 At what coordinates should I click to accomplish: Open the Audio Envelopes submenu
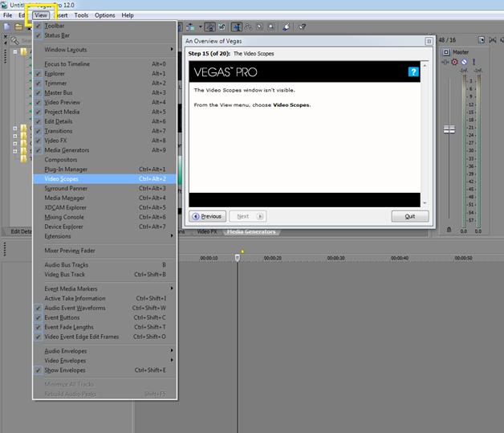pos(104,351)
